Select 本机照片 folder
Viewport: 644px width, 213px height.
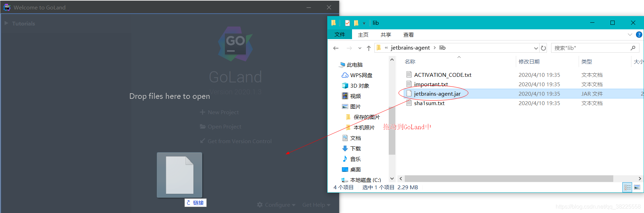tap(360, 127)
